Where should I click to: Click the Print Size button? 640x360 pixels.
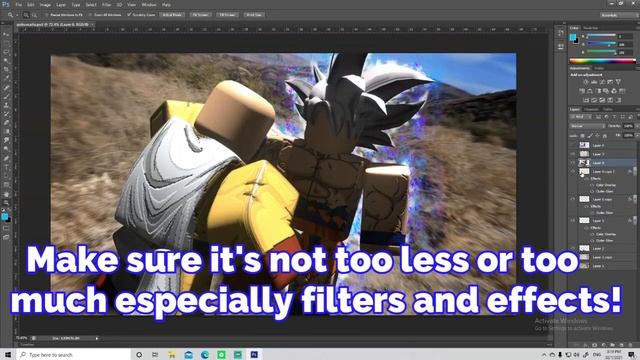pos(253,15)
